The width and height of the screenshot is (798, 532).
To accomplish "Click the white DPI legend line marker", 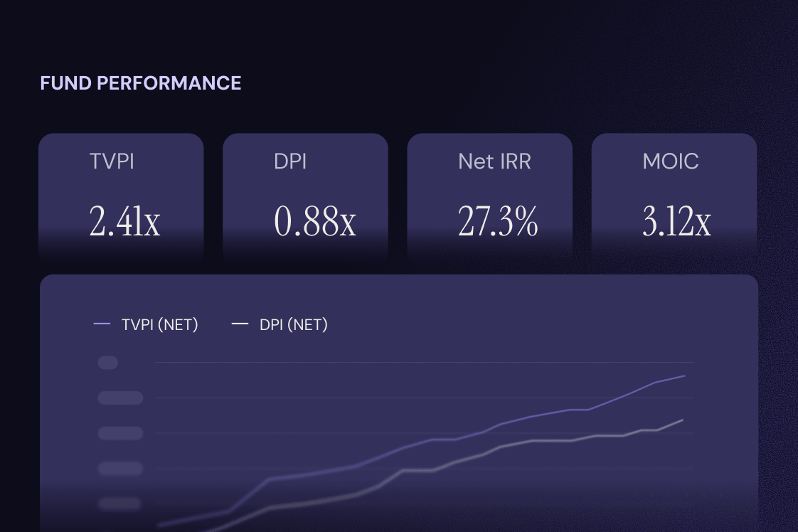I will [240, 324].
